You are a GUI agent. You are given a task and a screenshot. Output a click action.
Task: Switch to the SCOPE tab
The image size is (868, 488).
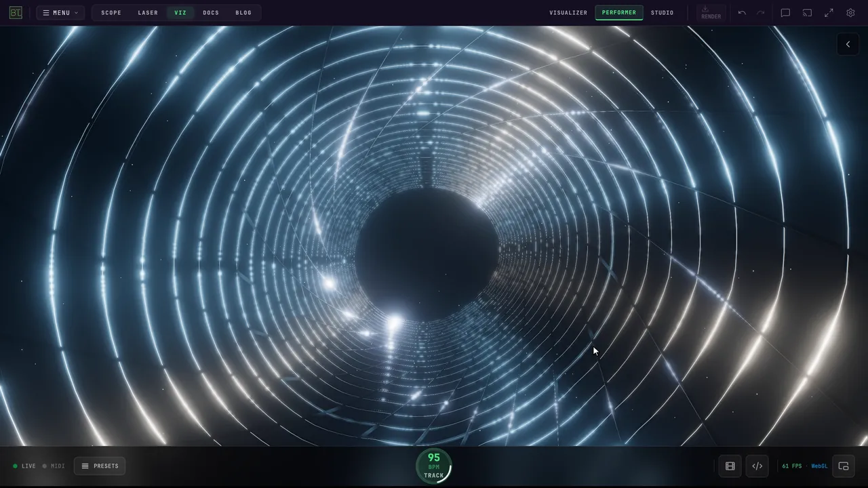111,13
